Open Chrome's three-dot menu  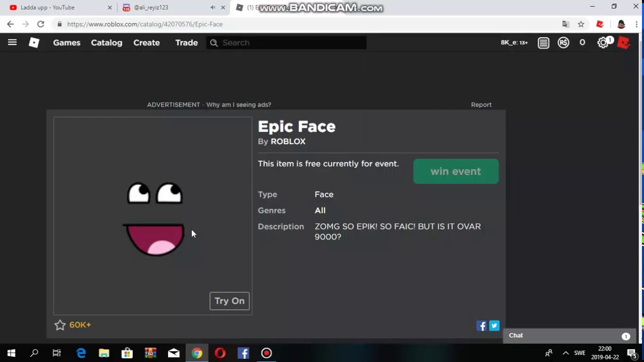click(x=637, y=24)
